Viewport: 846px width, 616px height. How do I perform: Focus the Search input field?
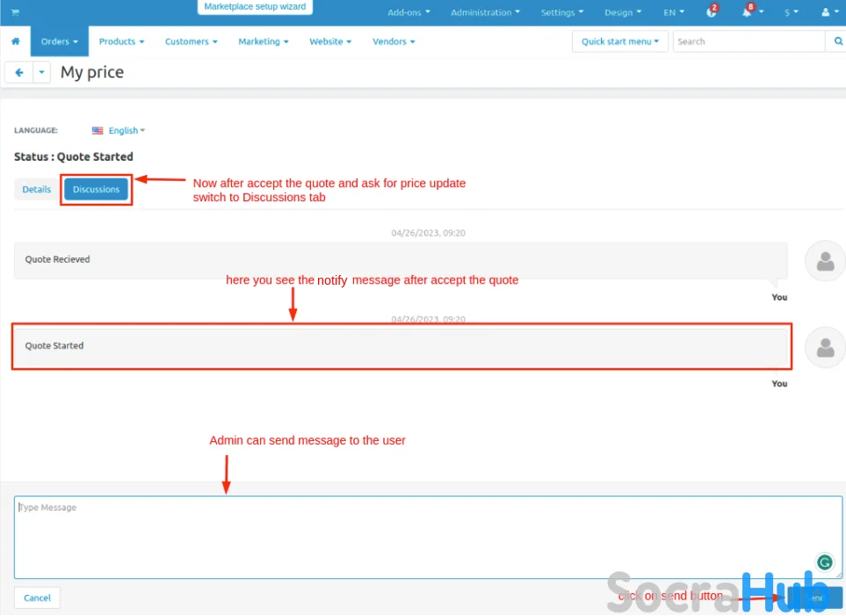(x=748, y=41)
